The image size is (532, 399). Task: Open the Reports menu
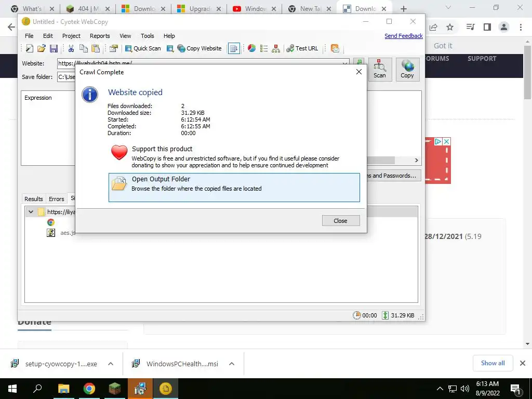coord(100,36)
